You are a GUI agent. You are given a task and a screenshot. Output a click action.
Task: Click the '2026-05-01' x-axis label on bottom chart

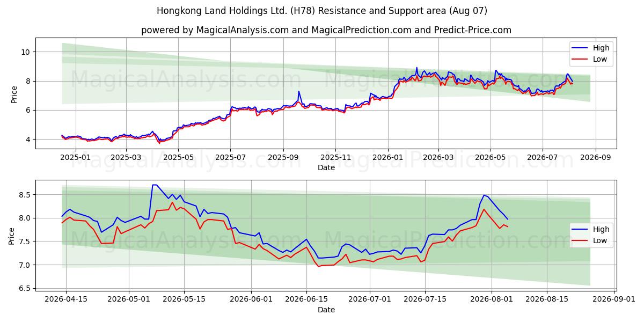click(129, 299)
